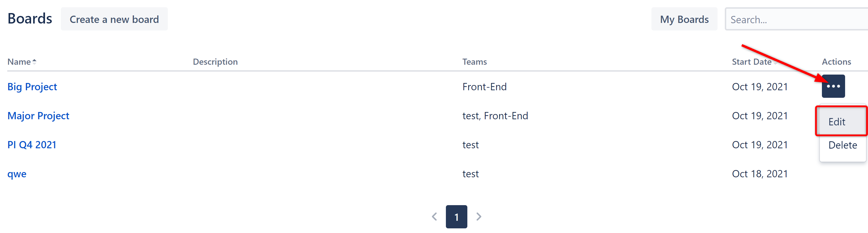Sort the table by Start Date
This screenshot has height=233, width=868.
751,62
